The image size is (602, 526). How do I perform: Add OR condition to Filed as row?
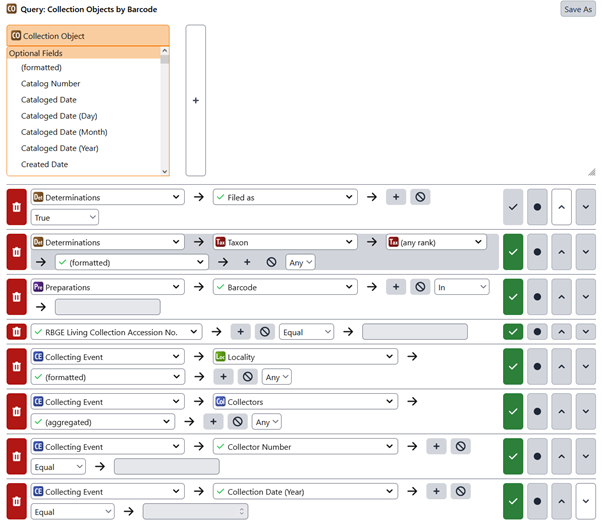click(x=396, y=197)
